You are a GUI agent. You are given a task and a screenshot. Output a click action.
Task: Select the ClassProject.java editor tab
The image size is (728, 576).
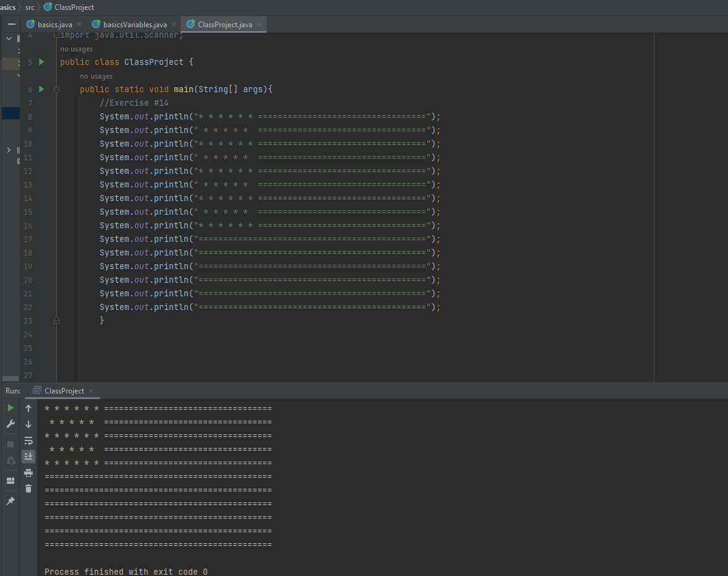tap(225, 25)
